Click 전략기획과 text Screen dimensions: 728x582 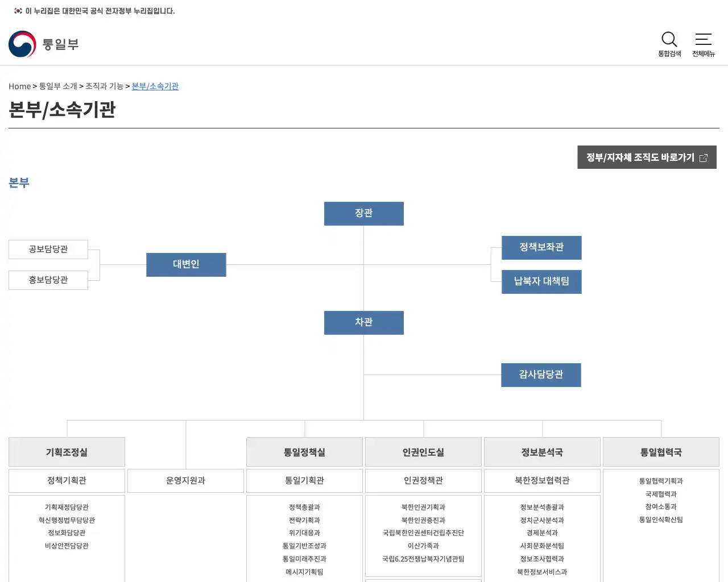coord(304,520)
